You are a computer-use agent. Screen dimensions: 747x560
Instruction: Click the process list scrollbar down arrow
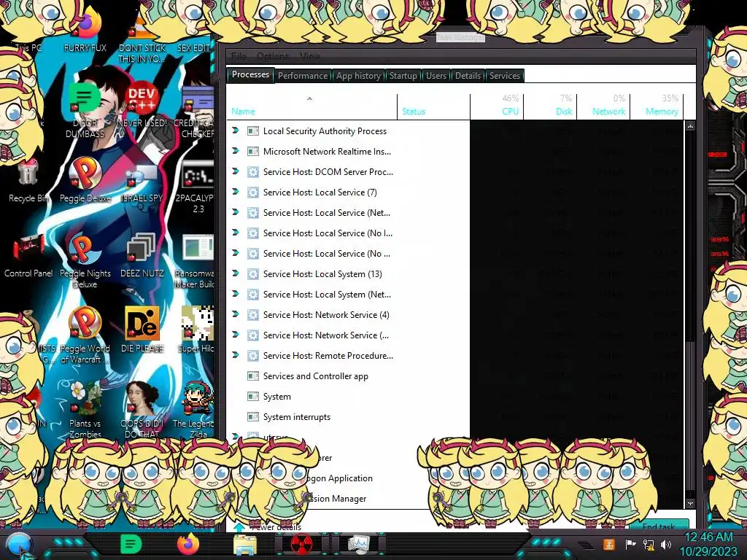coord(690,503)
